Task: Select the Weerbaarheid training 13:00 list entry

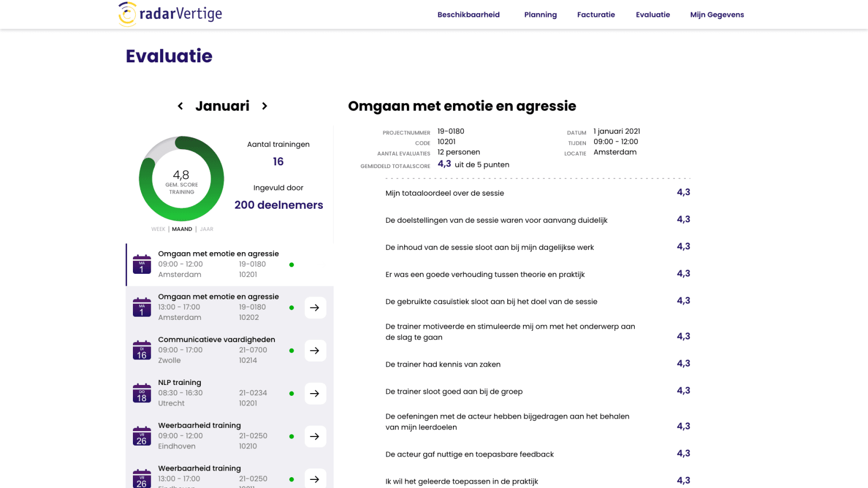Action: point(217,475)
